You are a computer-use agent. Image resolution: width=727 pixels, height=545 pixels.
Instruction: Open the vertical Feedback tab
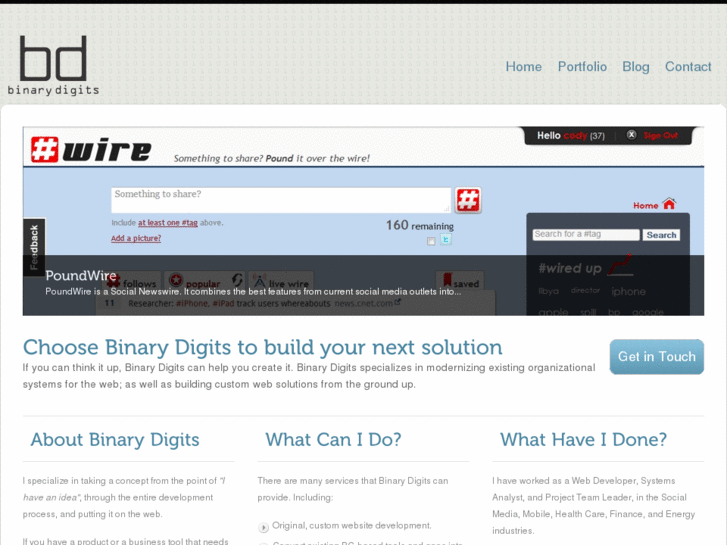click(34, 247)
